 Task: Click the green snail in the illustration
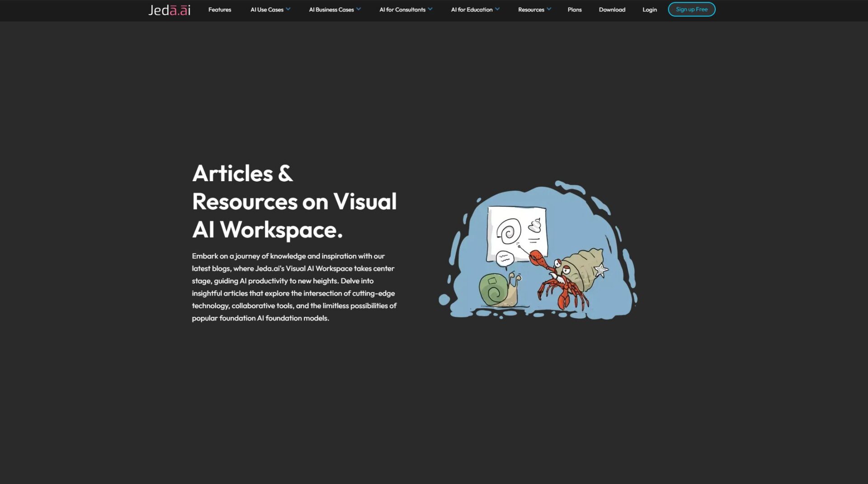pyautogui.click(x=497, y=289)
